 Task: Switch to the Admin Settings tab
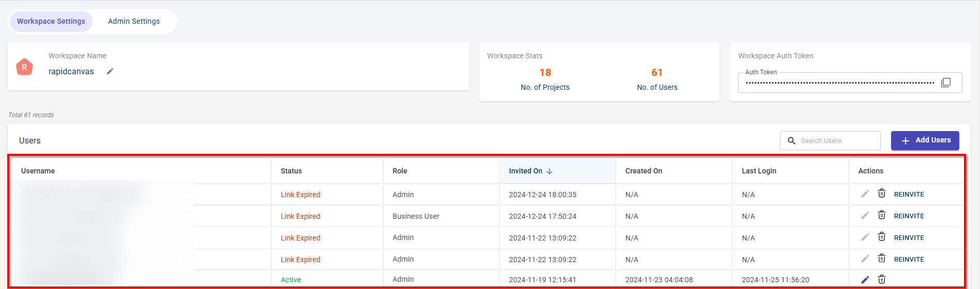click(x=134, y=22)
